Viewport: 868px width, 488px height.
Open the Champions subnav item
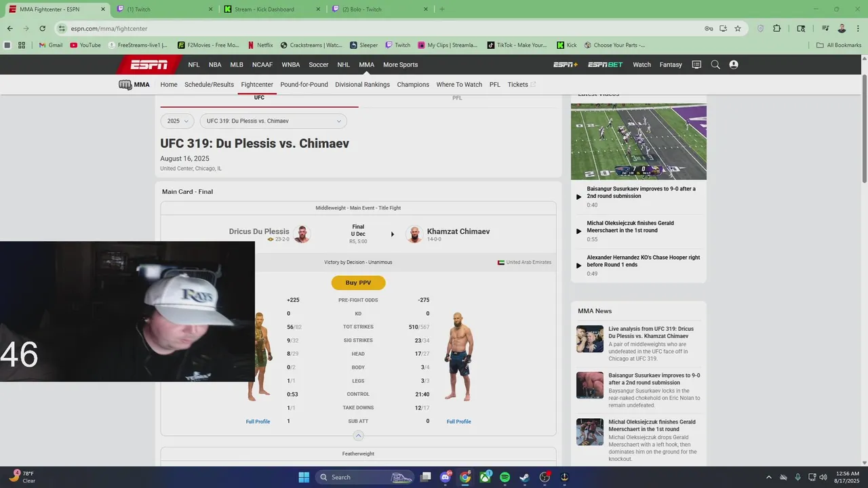click(413, 85)
